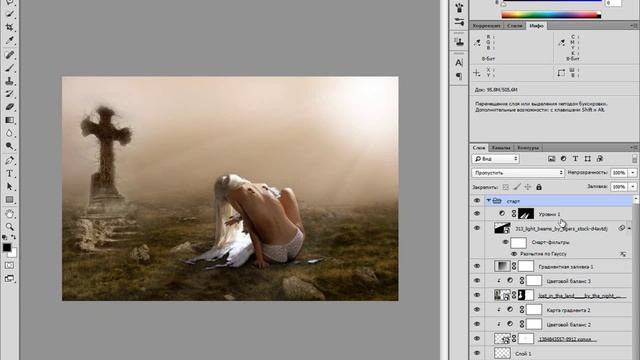Image resolution: width=640 pixels, height=360 pixels.
Task: Open the Clone Source panel icon
Action: pyautogui.click(x=459, y=41)
